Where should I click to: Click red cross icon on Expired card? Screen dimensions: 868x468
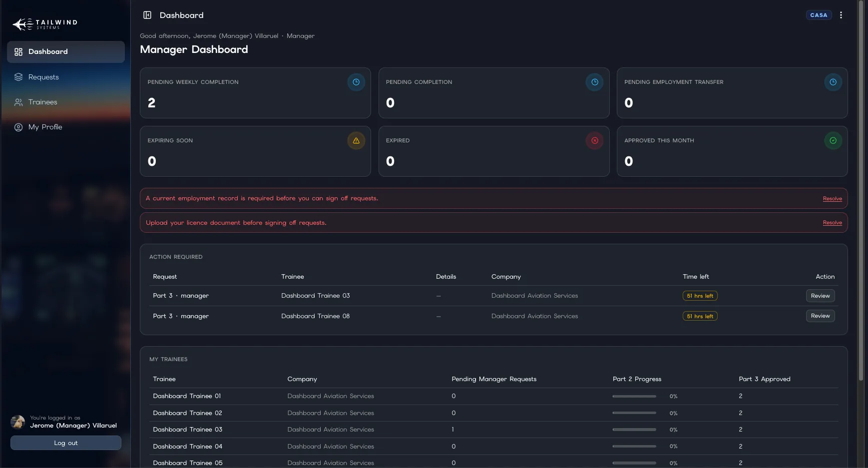pos(595,141)
